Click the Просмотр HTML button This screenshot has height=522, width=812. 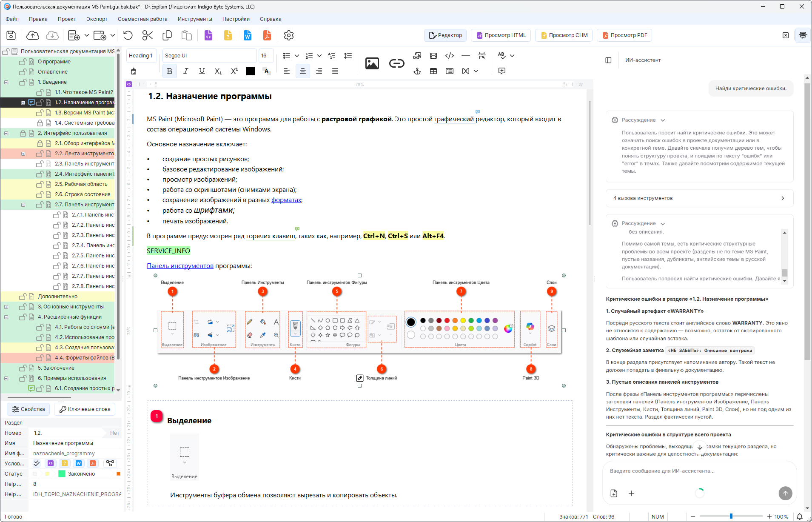tap(501, 35)
